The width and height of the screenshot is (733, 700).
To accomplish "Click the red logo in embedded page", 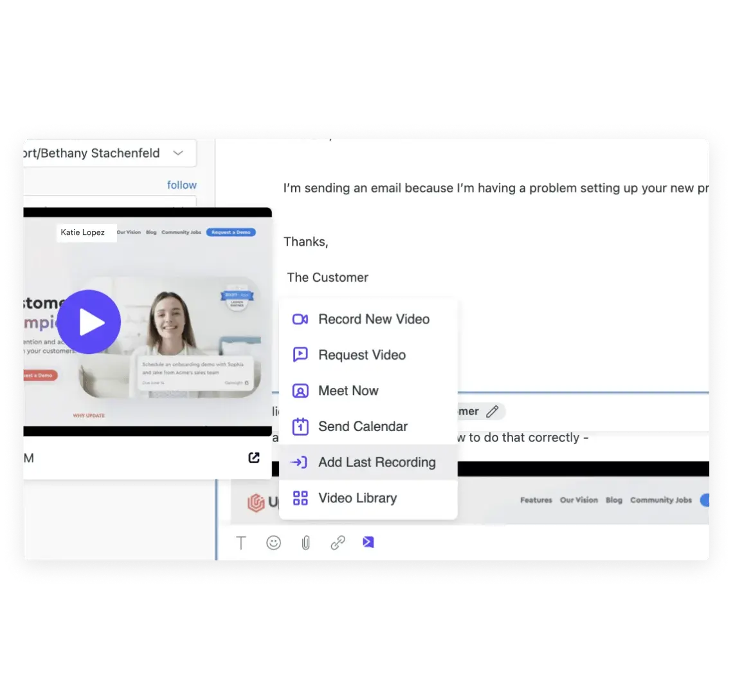I will click(x=256, y=502).
